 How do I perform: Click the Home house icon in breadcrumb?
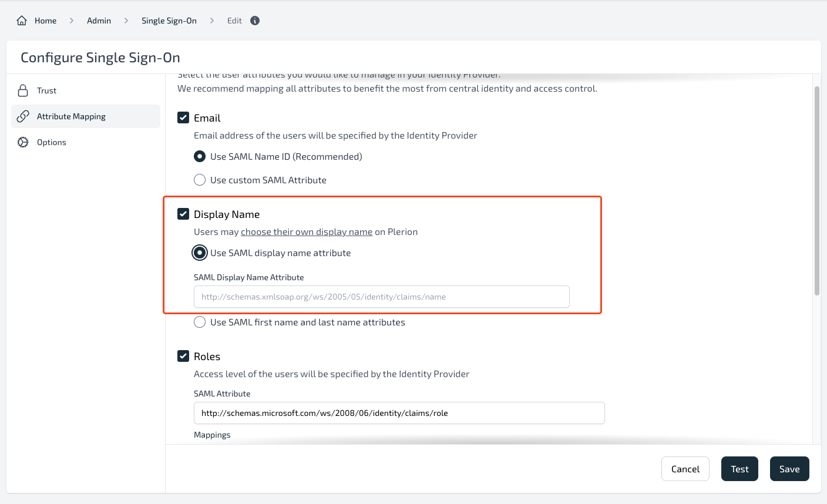point(22,21)
